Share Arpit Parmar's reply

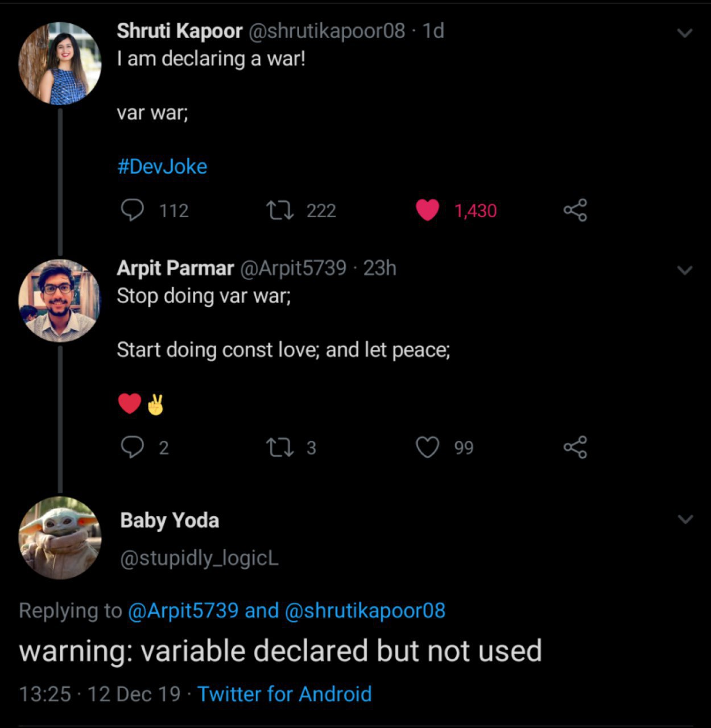[575, 448]
